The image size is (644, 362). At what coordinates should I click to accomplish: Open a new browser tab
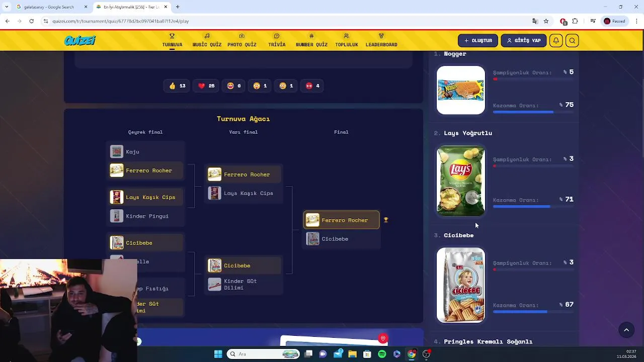coord(178,7)
